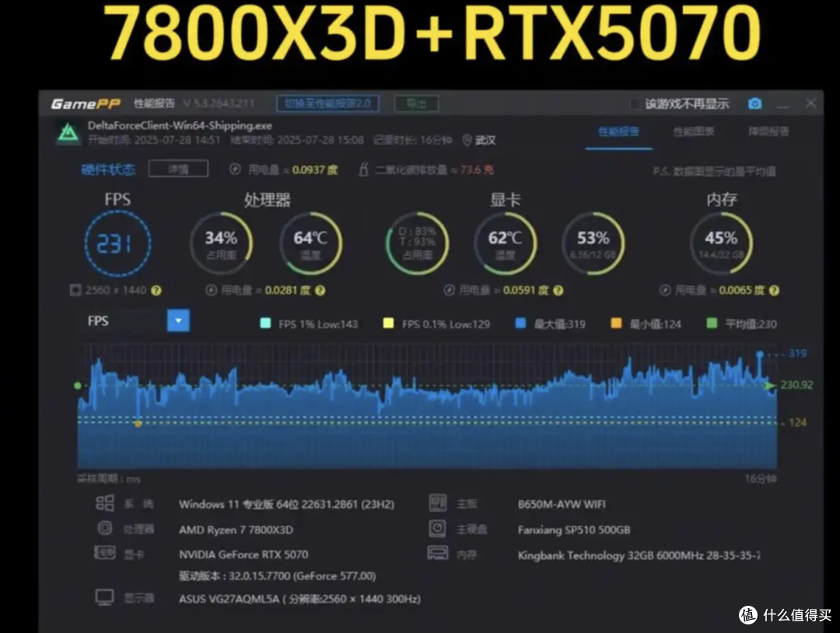Click the 主硬盘 disk icon

(x=438, y=529)
